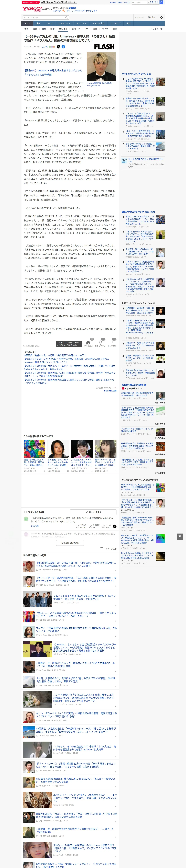Open the article's main portrait photo
The height and width of the screenshot is (868, 186).
(101, 66)
